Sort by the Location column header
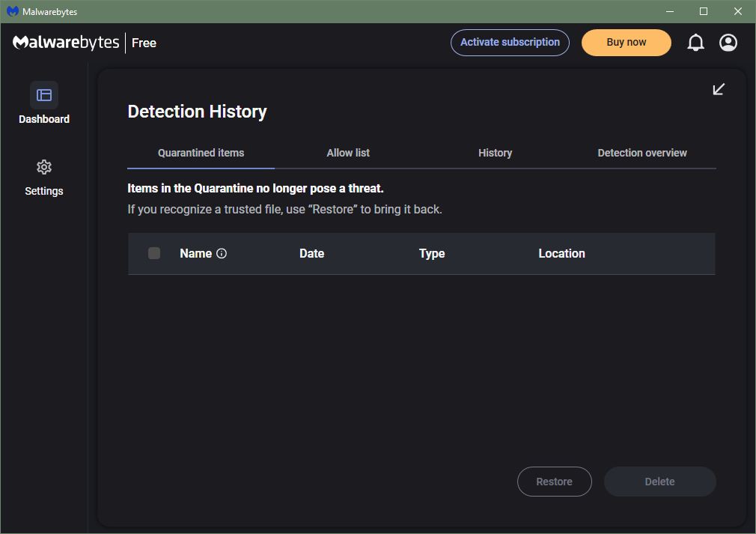This screenshot has width=756, height=534. click(561, 253)
